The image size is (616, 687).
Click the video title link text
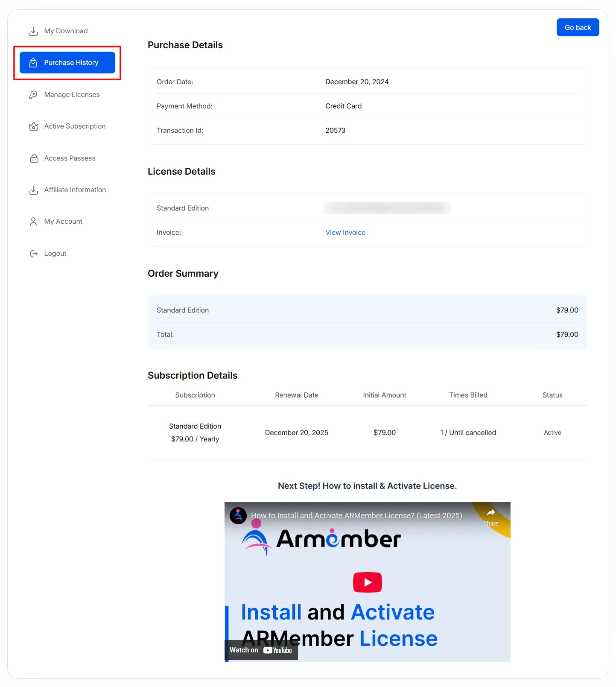coord(356,516)
